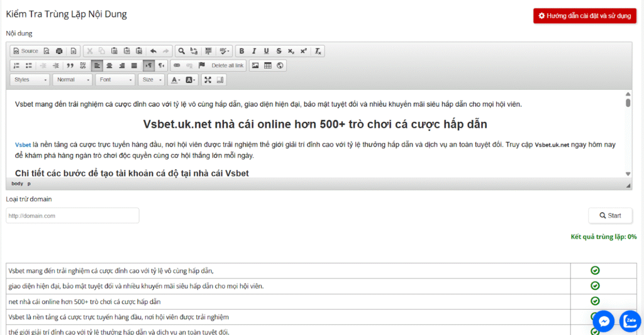
Task: Open the Normal paragraph format dropdown
Action: [x=72, y=80]
